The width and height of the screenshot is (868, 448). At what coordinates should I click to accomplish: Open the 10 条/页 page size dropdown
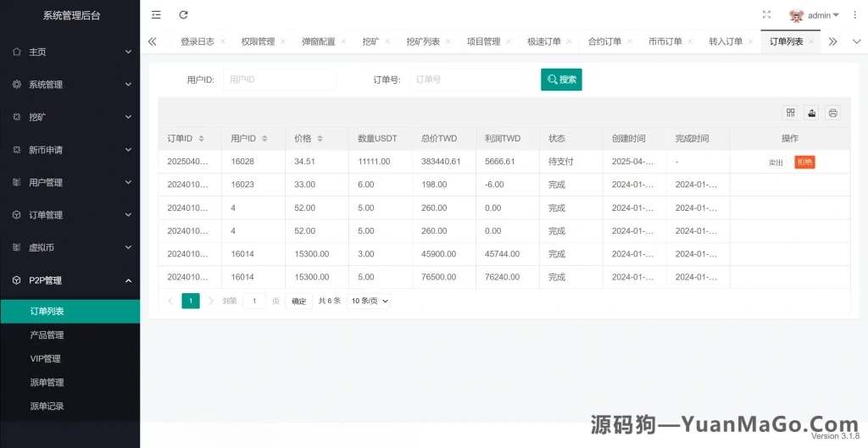pos(370,301)
